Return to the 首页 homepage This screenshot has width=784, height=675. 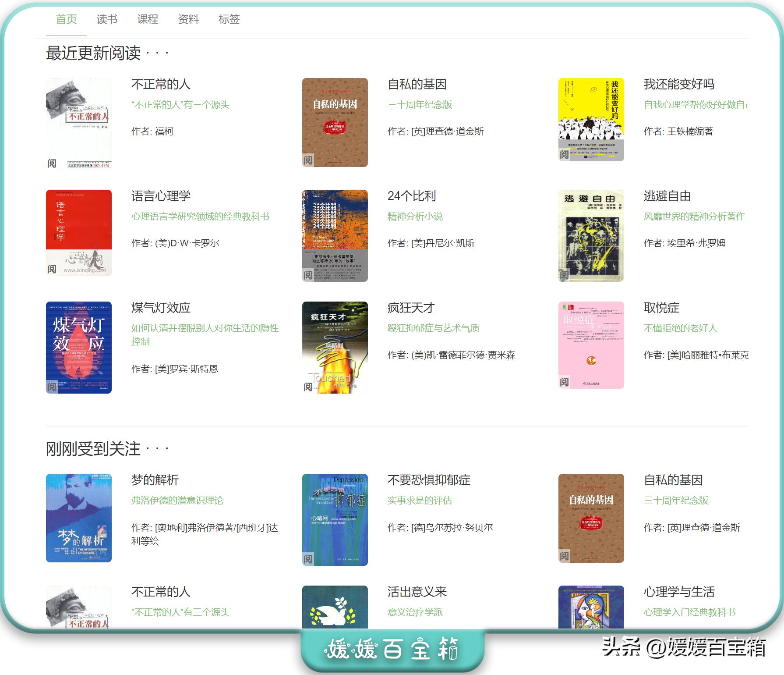tap(67, 19)
